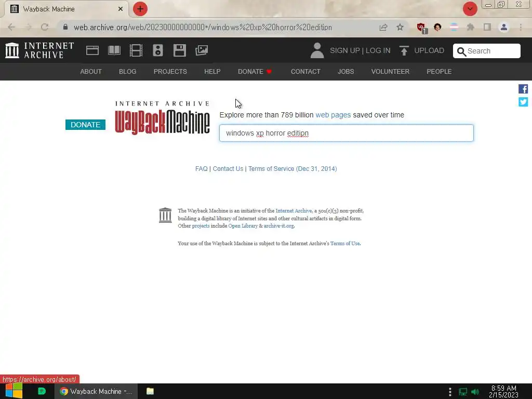Show hidden tray icons dots
This screenshot has width=532, height=399.
coord(450,392)
